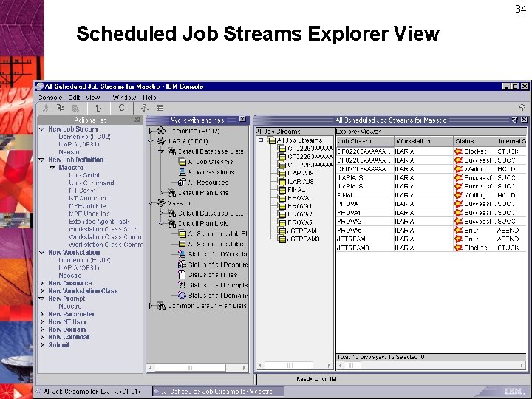
Task: Click Explorer View table horizontal scrollbar thumb
Action: pyautogui.click(x=352, y=366)
